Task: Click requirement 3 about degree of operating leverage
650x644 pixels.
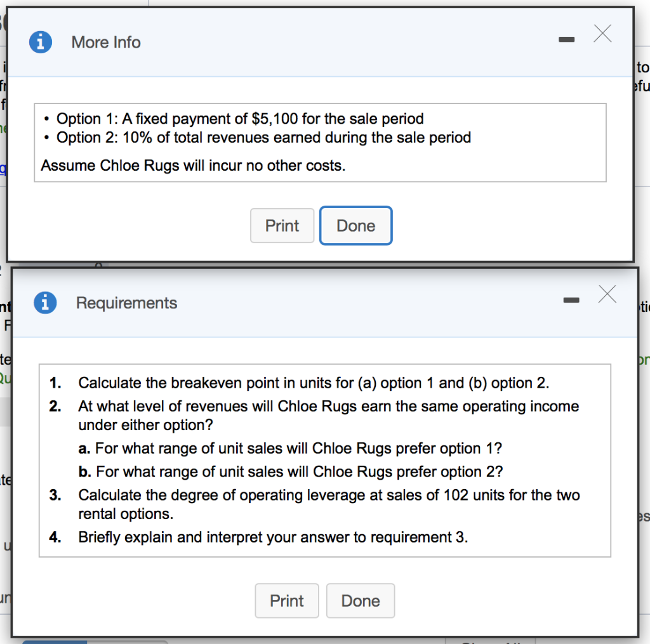Action: pos(328,495)
